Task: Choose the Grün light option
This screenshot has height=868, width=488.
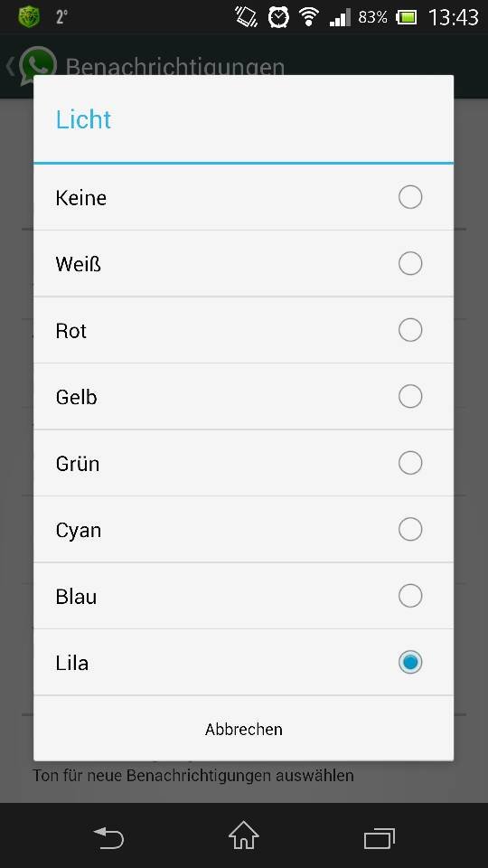Action: [243, 463]
